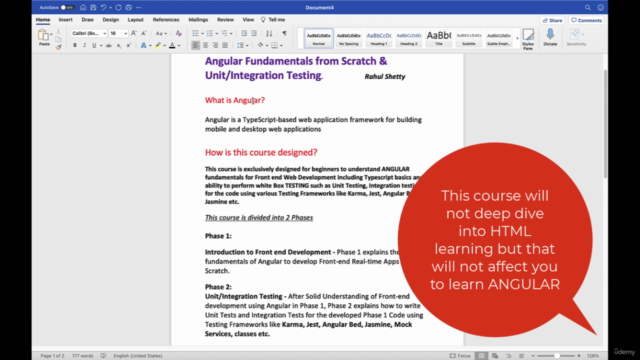Open the Design tab
The height and width of the screenshot is (360, 640).
tap(111, 20)
